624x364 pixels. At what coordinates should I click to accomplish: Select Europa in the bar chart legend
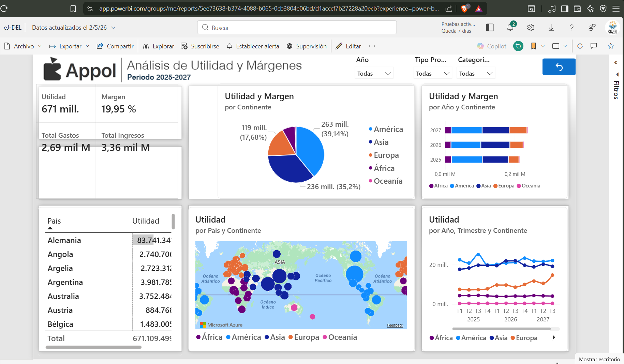click(x=504, y=186)
